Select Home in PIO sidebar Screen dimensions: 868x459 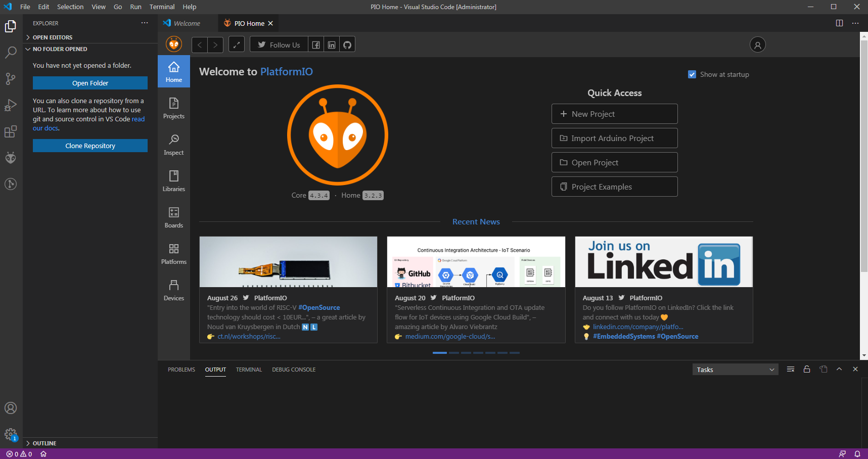174,71
